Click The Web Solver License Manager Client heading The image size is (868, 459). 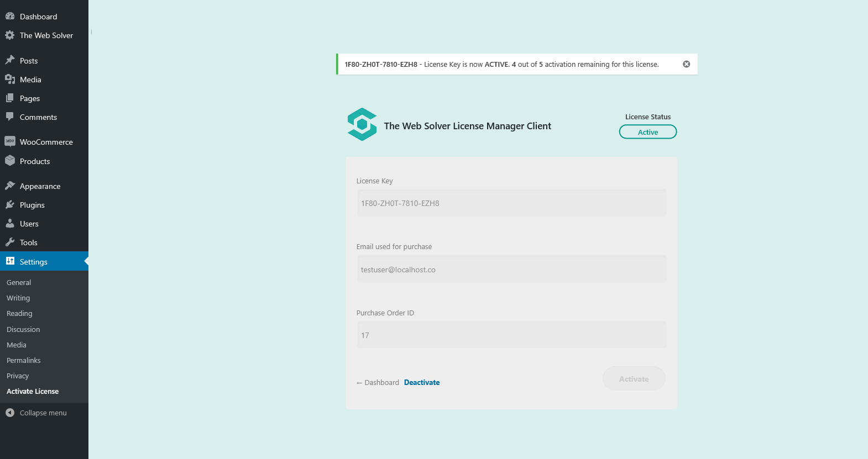(468, 126)
